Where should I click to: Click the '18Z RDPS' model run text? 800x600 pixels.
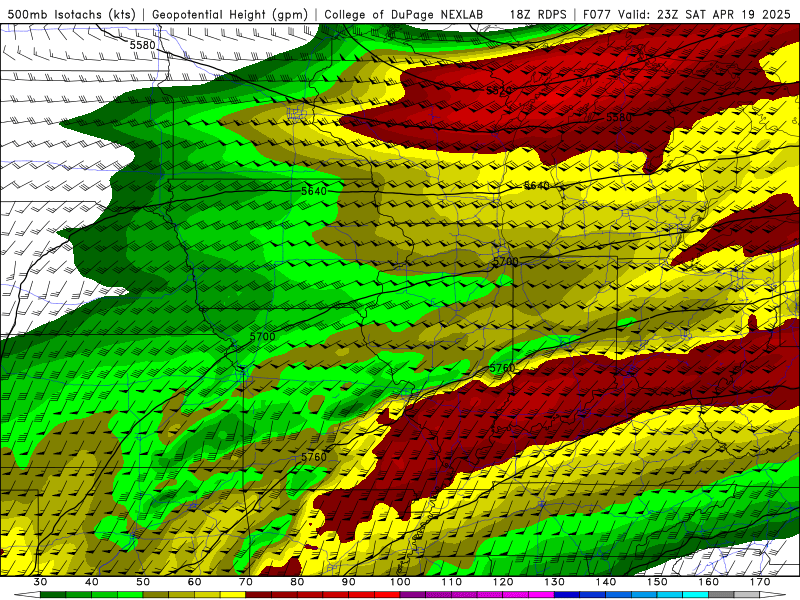[x=538, y=14]
